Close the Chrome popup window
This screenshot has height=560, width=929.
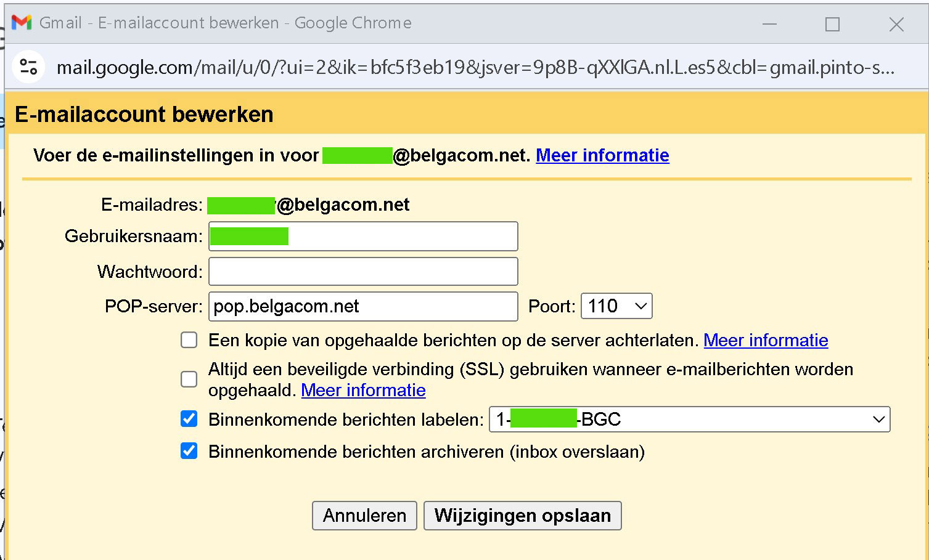point(896,24)
